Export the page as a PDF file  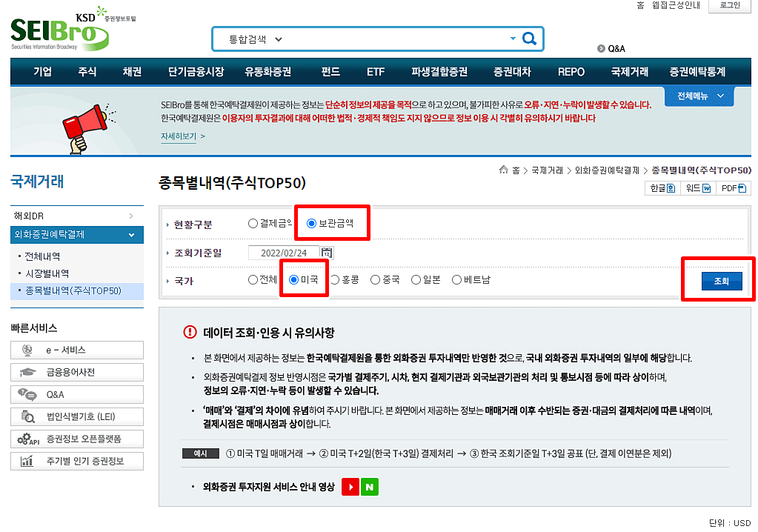[x=734, y=188]
